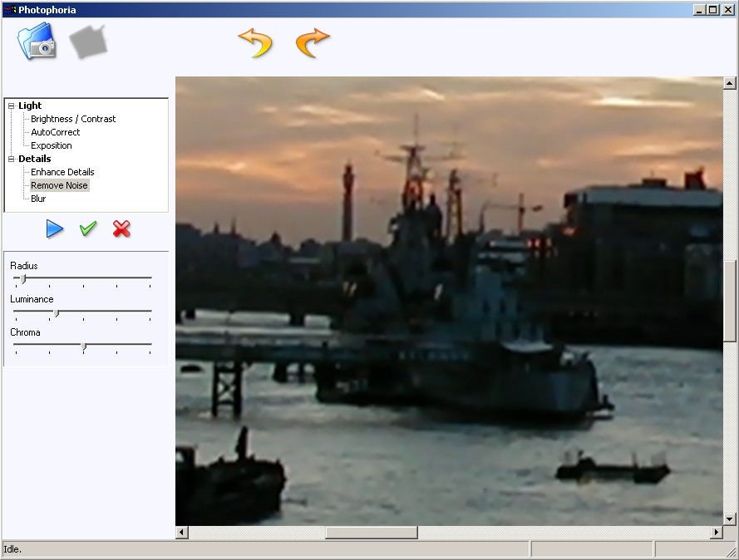
Task: Click the Luminance label
Action: [32, 299]
